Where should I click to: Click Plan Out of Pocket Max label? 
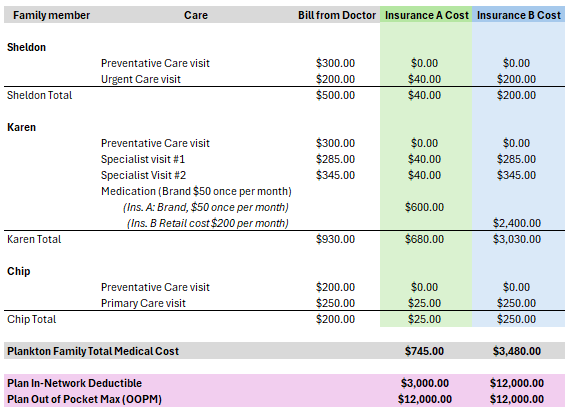pyautogui.click(x=84, y=399)
